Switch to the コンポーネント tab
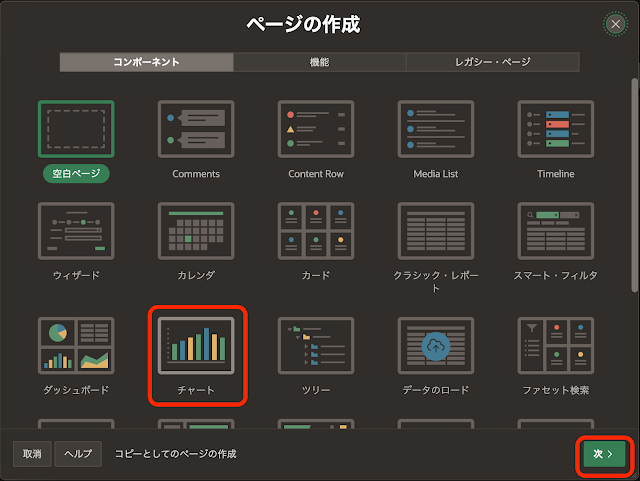Viewport: 640px width, 481px height. [147, 62]
